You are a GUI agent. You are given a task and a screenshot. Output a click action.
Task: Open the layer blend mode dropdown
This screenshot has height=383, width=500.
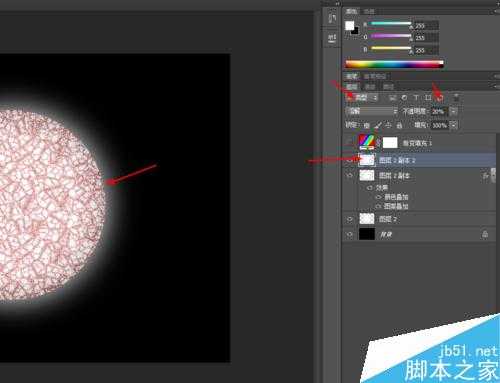pyautogui.click(x=372, y=111)
